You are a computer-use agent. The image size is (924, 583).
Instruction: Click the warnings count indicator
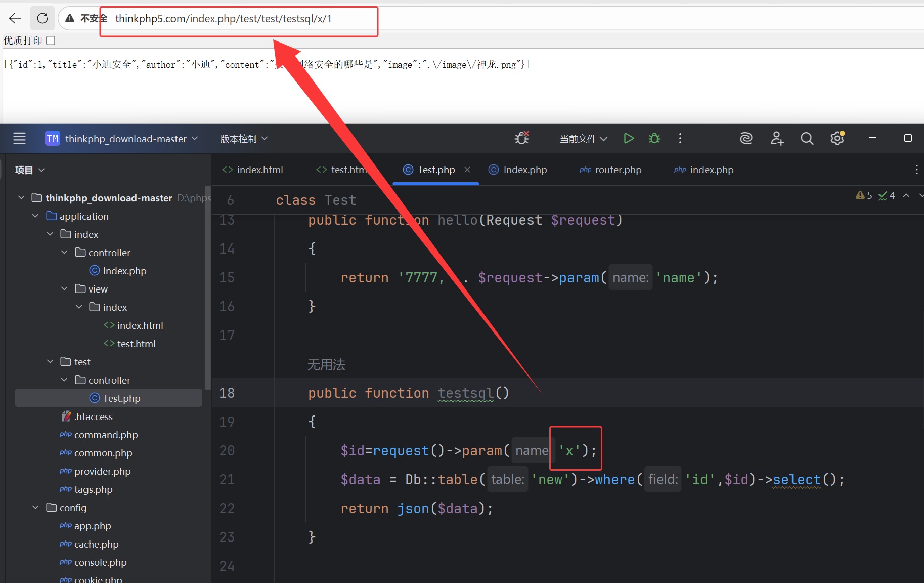point(864,195)
